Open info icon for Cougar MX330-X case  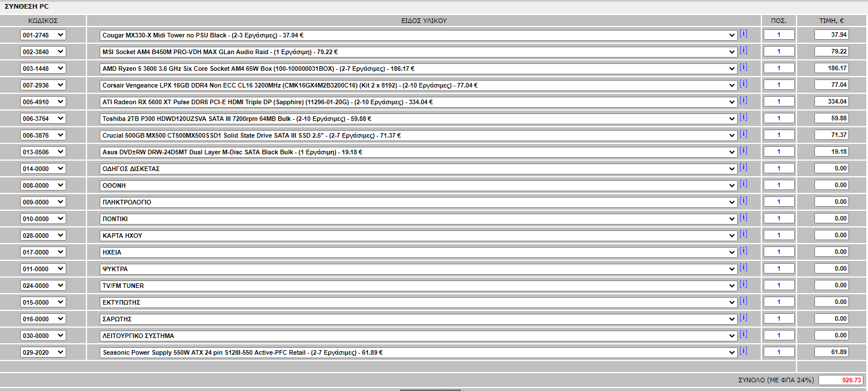pos(744,33)
